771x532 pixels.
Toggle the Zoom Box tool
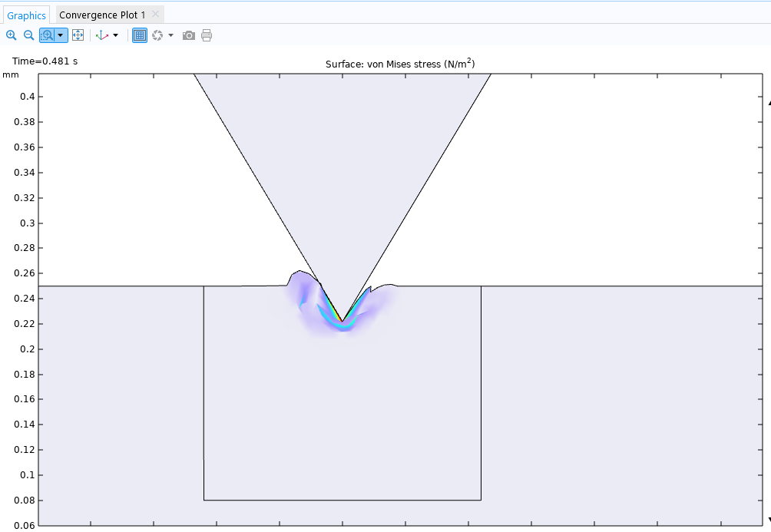tap(47, 35)
